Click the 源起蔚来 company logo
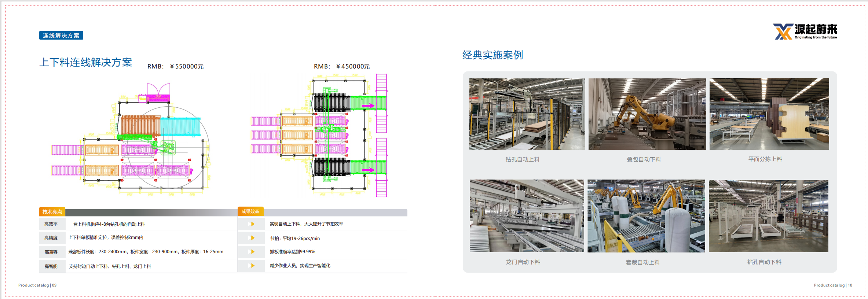The width and height of the screenshot is (868, 299). coord(805,32)
